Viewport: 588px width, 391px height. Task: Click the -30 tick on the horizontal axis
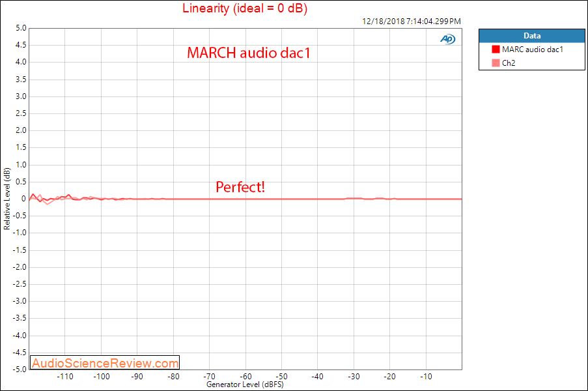pos(354,377)
